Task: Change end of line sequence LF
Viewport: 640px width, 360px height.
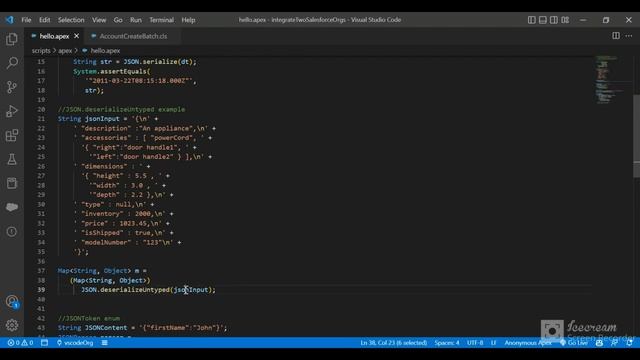Action: (x=493, y=343)
